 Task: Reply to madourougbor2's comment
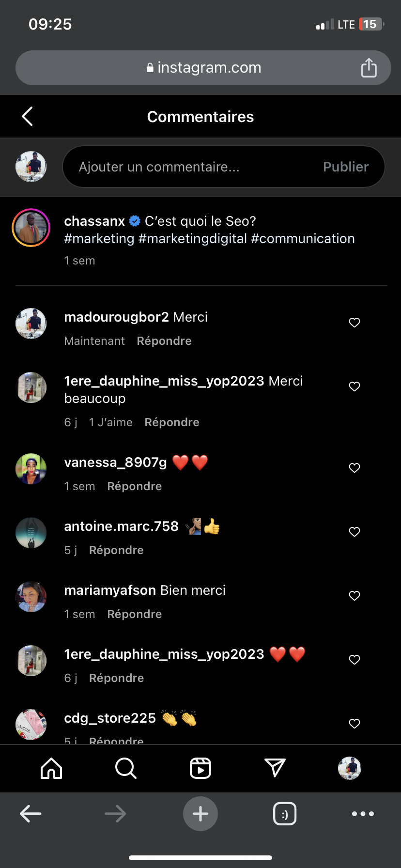tap(164, 341)
